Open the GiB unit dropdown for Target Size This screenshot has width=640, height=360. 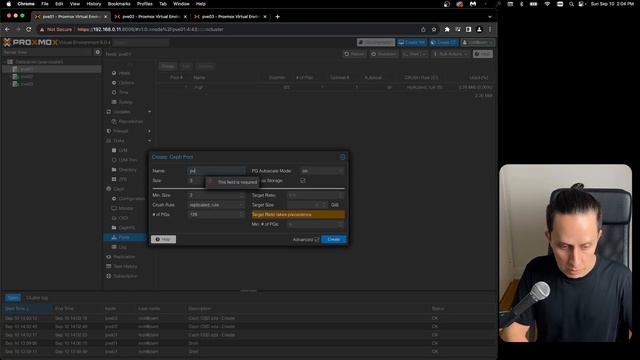(x=335, y=205)
